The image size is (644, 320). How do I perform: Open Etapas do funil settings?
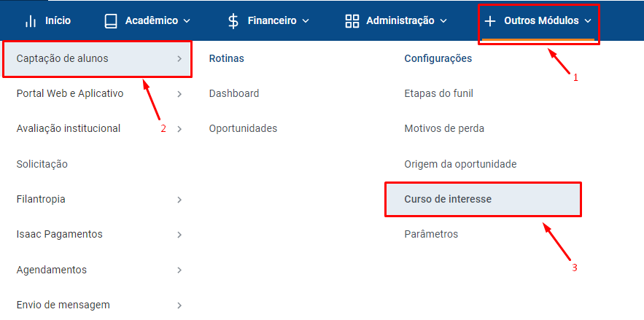point(438,93)
